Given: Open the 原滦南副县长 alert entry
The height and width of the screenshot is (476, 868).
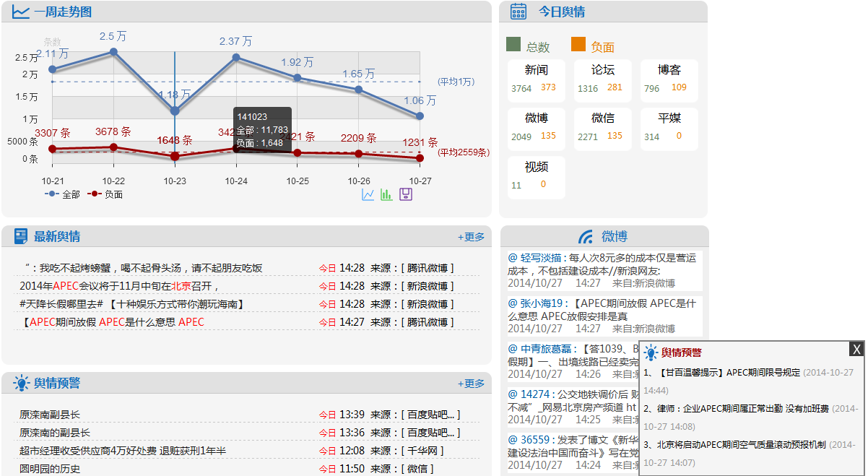Looking at the screenshot, I should click(x=50, y=415).
